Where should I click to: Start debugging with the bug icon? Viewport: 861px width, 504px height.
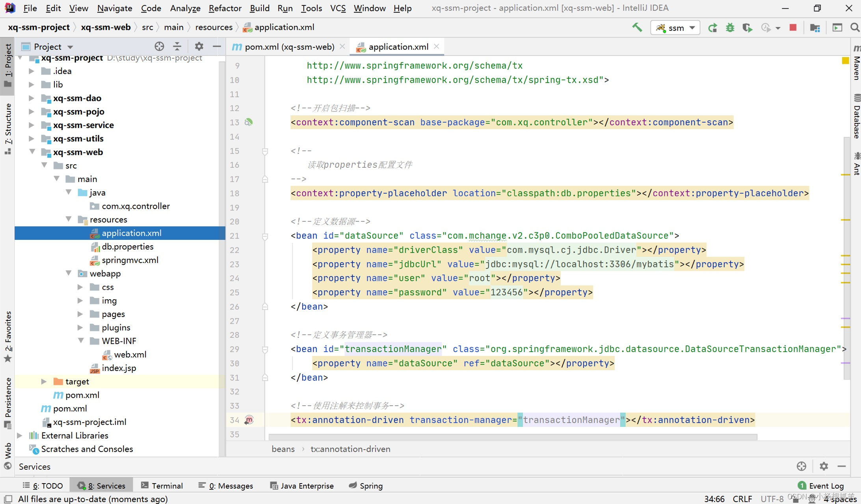click(x=730, y=28)
